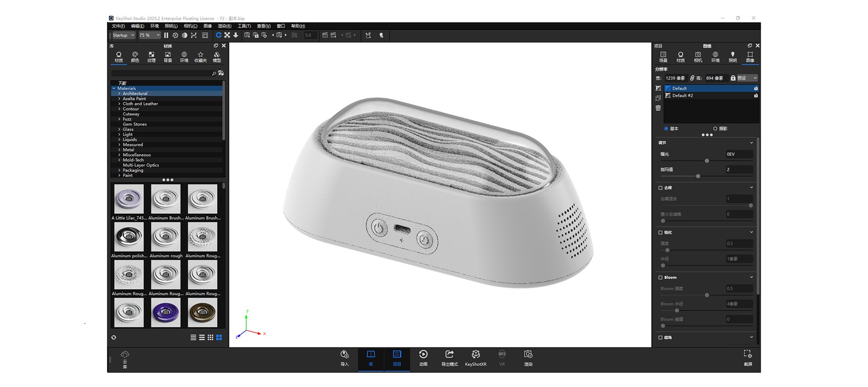Take a 截屏 screenshot

748,358
